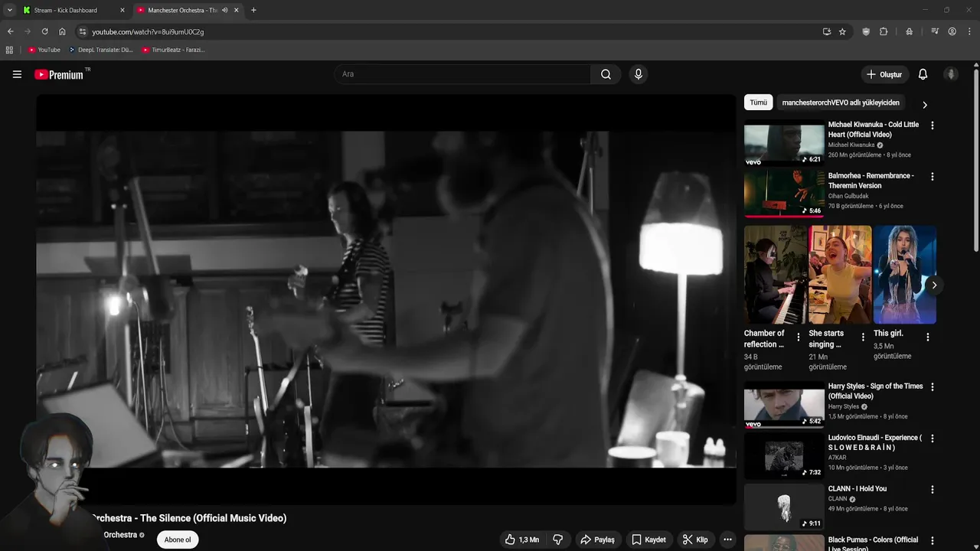Open YouTube bookmark in bookmarks bar
This screenshot has width=980, height=551.
click(44, 50)
